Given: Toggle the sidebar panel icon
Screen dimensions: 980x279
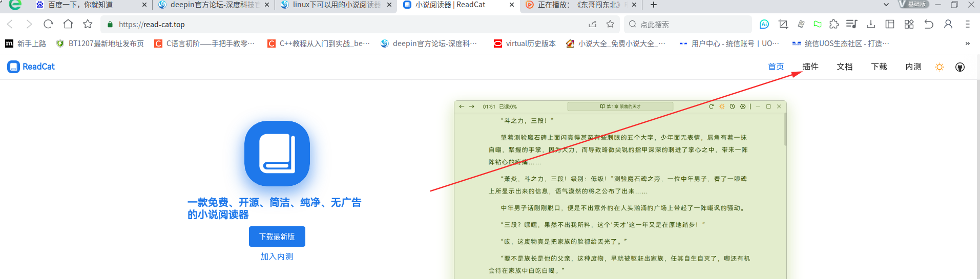Looking at the screenshot, I should [890, 24].
